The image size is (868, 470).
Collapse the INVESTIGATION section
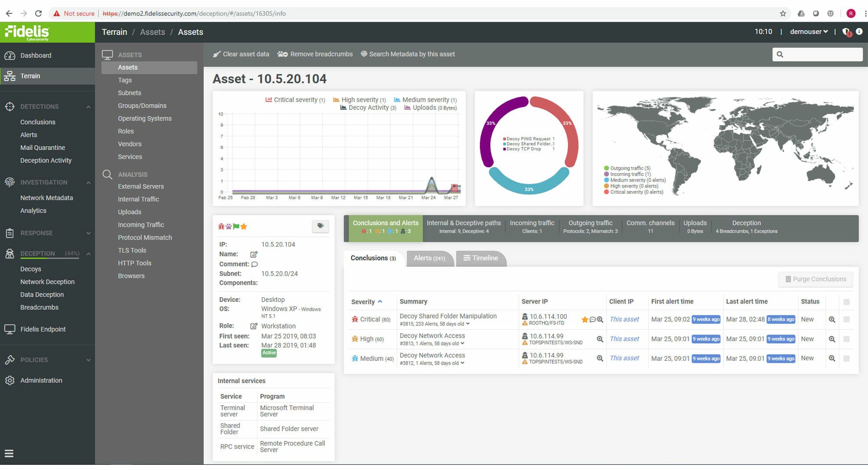click(88, 183)
